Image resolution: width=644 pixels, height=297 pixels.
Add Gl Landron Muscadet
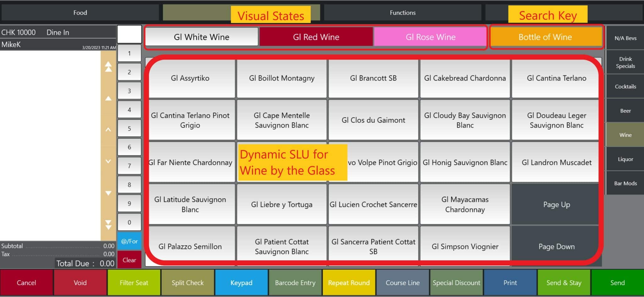coord(556,162)
